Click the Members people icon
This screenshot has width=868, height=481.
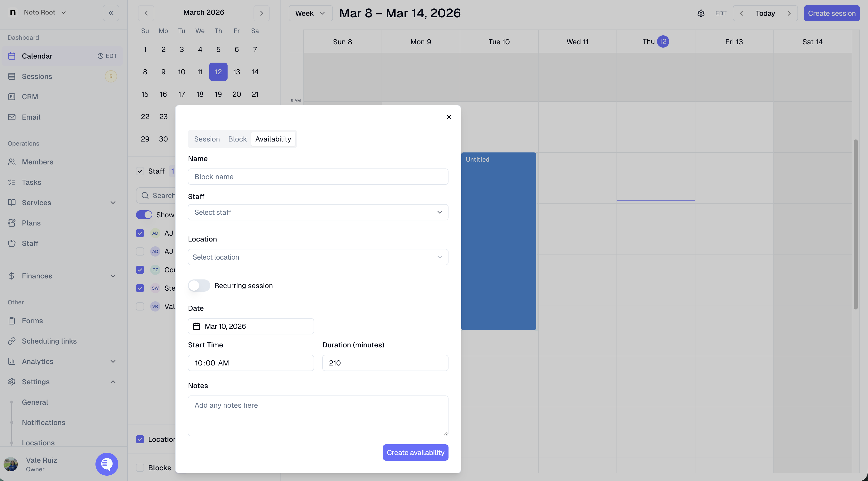12,162
